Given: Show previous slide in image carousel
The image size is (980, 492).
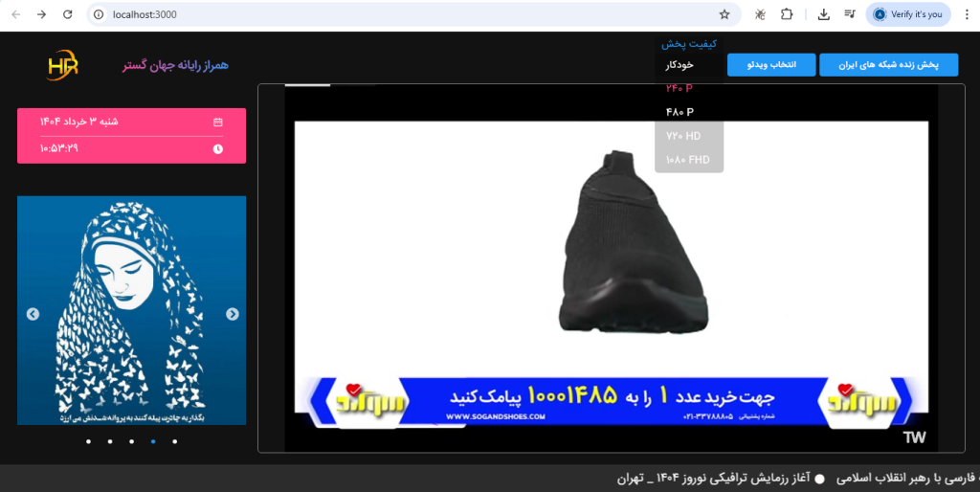Looking at the screenshot, I should tap(33, 314).
